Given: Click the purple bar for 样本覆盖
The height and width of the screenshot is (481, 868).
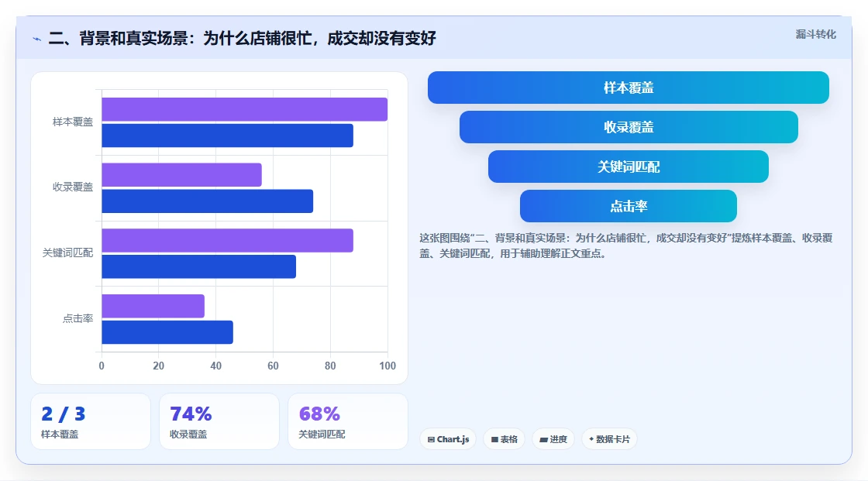Looking at the screenshot, I should pyautogui.click(x=244, y=109).
